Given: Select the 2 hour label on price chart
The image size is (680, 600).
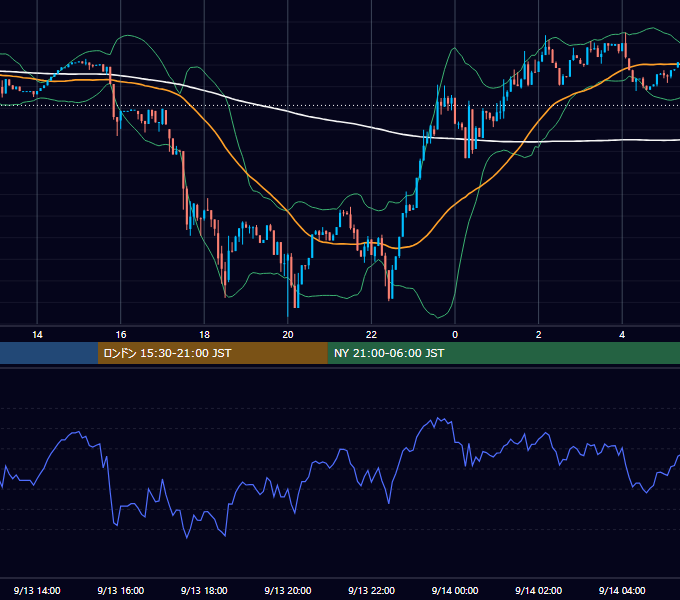Looking at the screenshot, I should tap(538, 335).
